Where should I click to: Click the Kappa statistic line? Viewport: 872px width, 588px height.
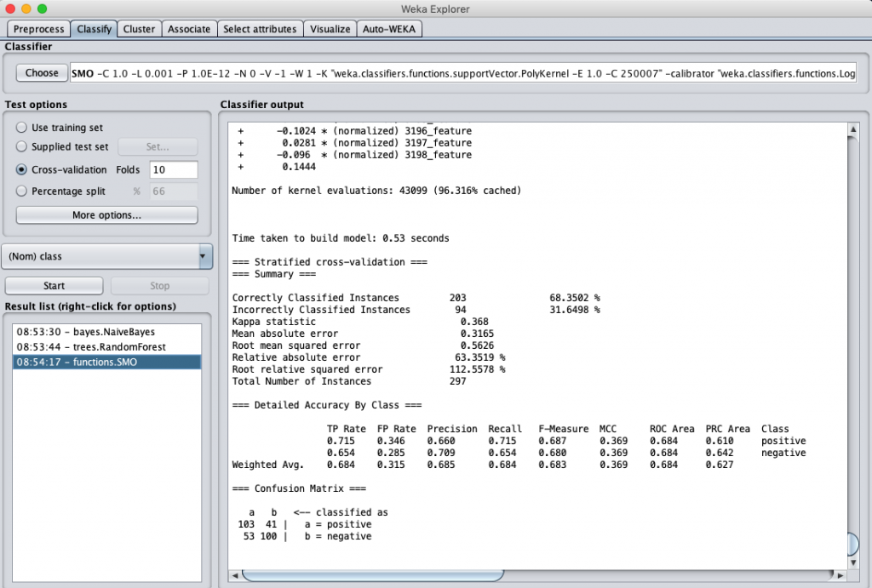click(360, 322)
